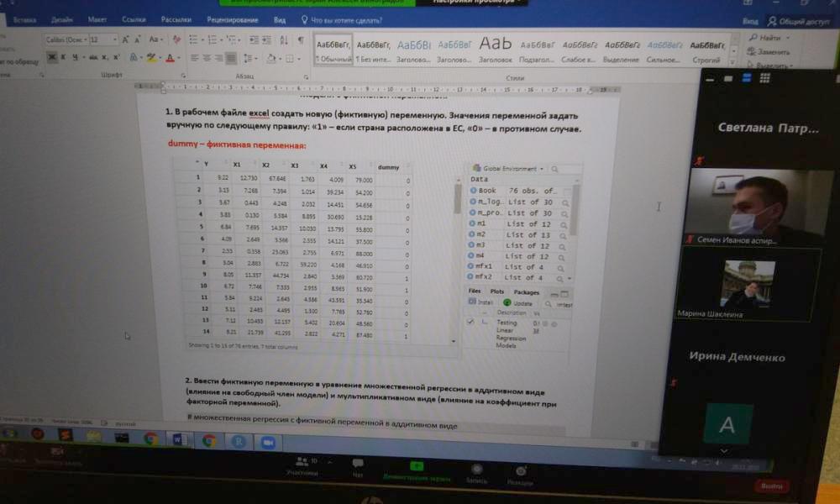
Task: Click Zoom share screen button
Action: (417, 472)
